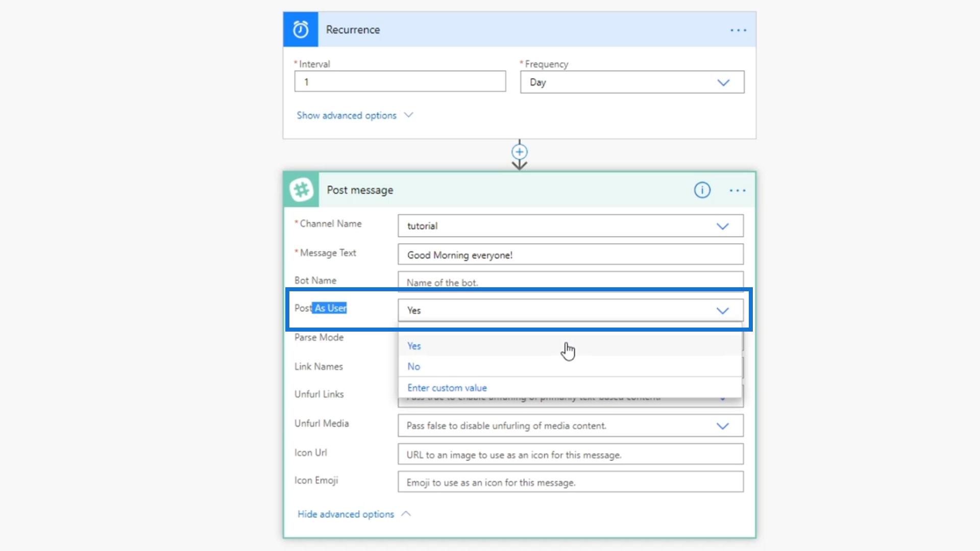Click the Interval input field
The width and height of the screenshot is (980, 551).
[x=400, y=82]
